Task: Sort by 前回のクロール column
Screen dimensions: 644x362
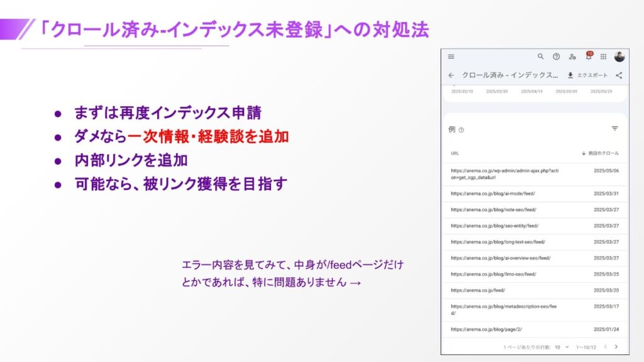Action: pos(599,153)
